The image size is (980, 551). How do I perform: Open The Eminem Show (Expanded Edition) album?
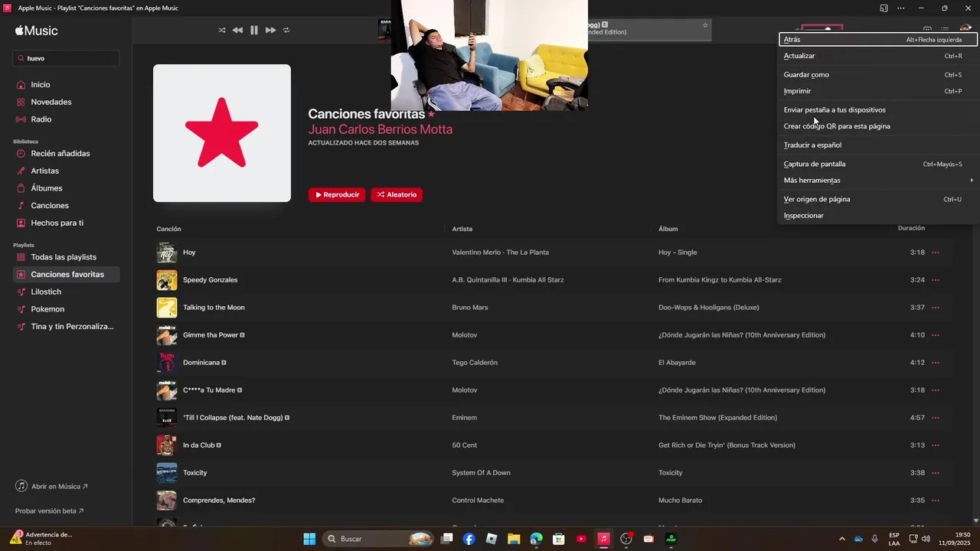click(717, 418)
